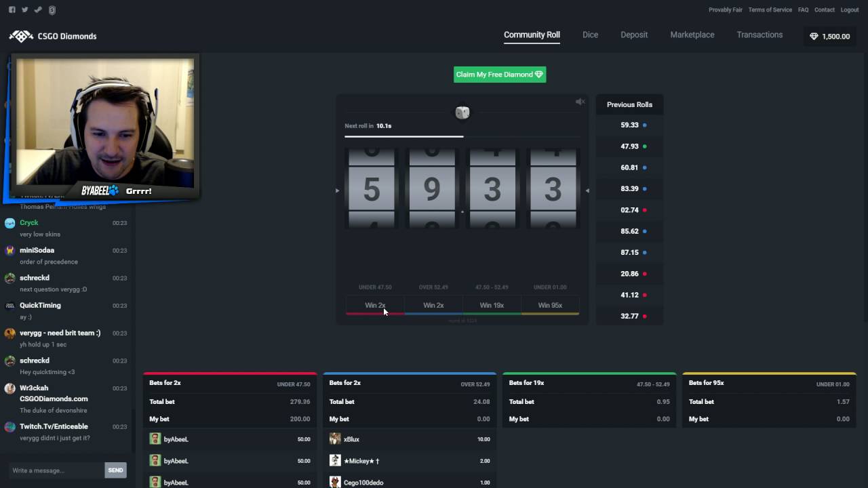Click the CSGO Diamonds logo
868x488 pixels.
tap(53, 36)
